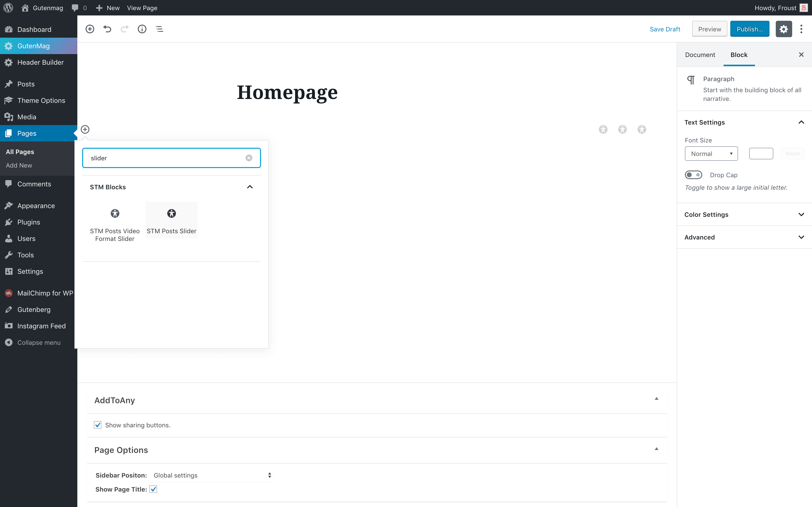Image resolution: width=812 pixels, height=507 pixels.
Task: Open the Block navigation icon
Action: click(x=159, y=29)
